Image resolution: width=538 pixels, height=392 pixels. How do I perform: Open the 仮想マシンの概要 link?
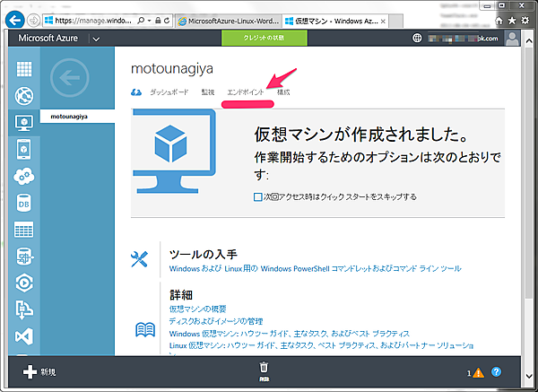click(197, 309)
